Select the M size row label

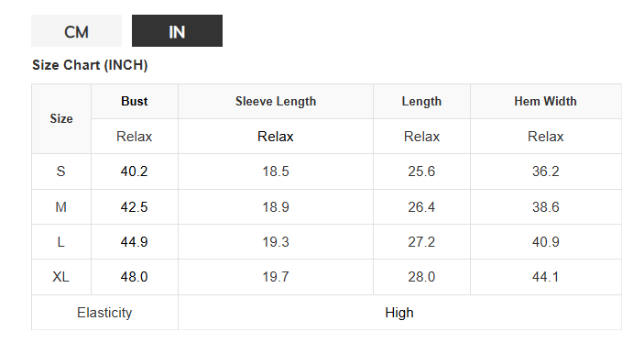(x=61, y=207)
